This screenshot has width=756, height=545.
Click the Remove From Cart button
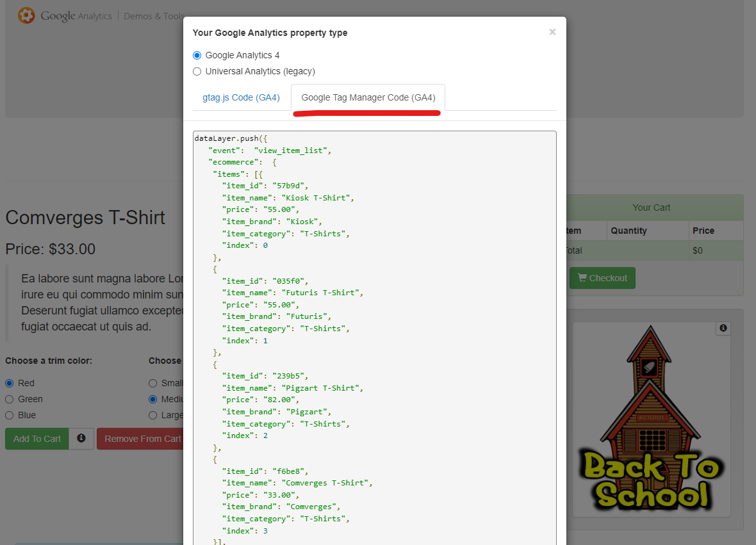140,439
